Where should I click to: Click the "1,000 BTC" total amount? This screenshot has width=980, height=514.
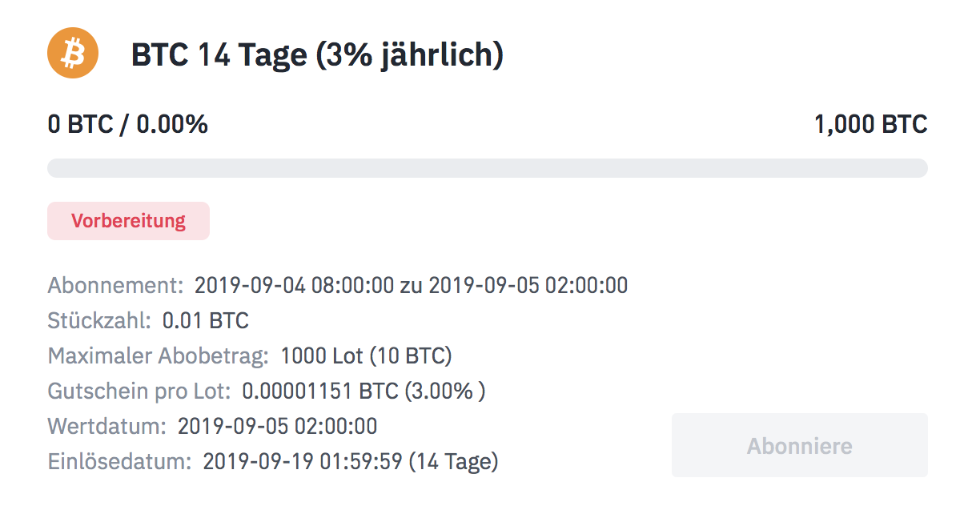(x=870, y=124)
